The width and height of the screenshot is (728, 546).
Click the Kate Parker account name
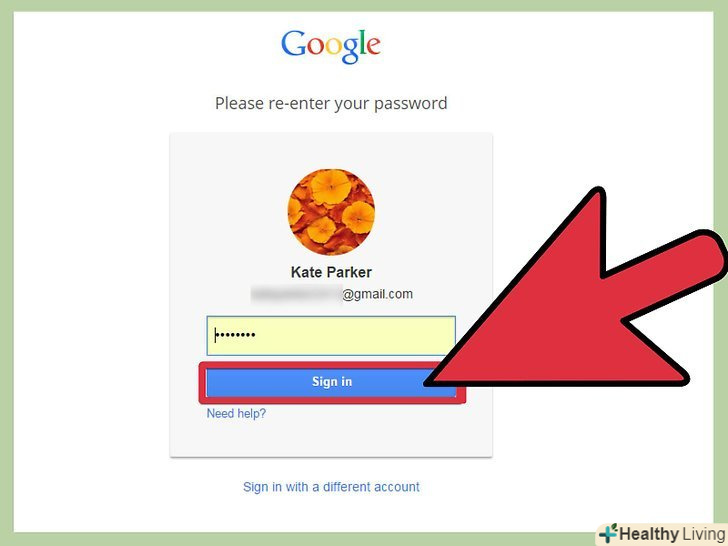[331, 272]
